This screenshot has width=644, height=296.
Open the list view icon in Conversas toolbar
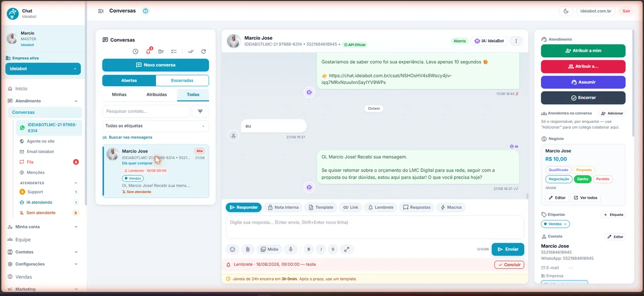(x=161, y=51)
